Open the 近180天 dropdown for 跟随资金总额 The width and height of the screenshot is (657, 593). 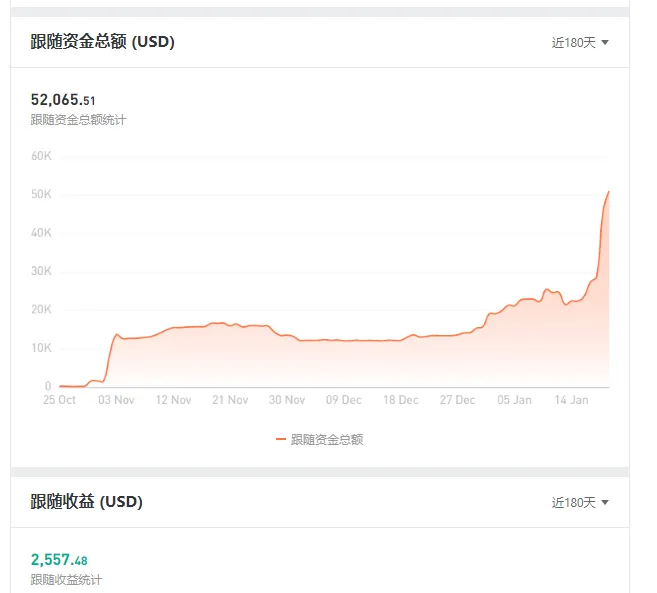click(x=579, y=42)
